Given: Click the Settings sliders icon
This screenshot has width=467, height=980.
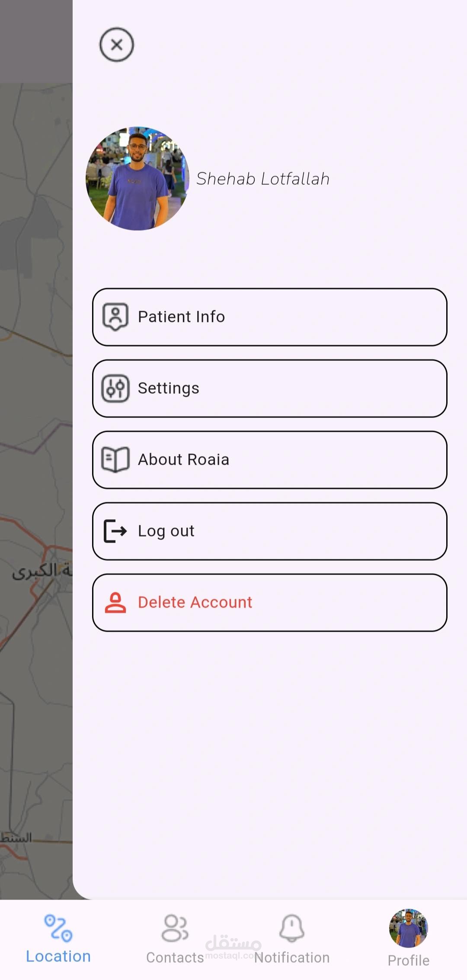Looking at the screenshot, I should (115, 388).
